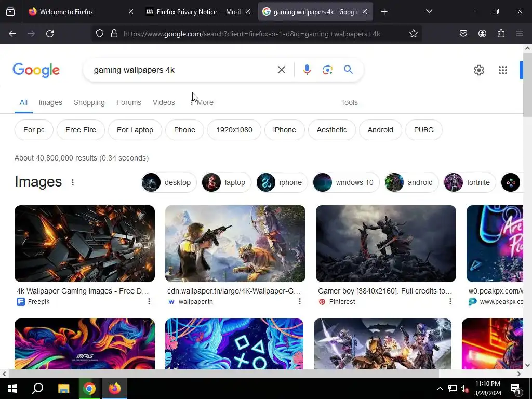Open a new tab
Viewport: 532px width, 399px height.
(384, 12)
